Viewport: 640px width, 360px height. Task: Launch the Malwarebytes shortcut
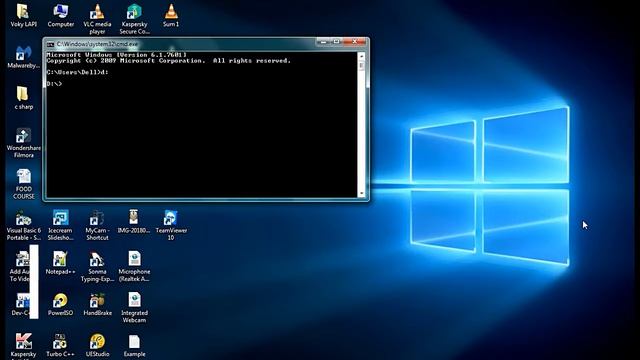[23, 57]
